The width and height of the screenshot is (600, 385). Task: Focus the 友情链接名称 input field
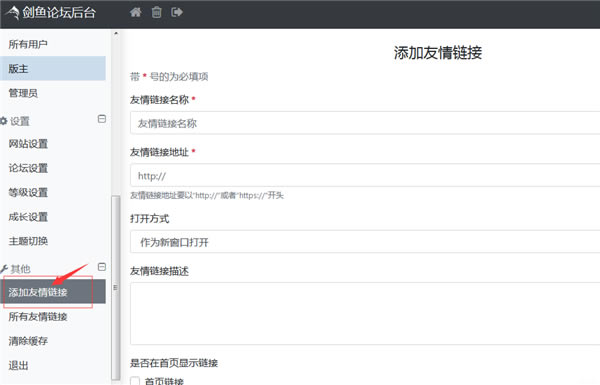click(x=365, y=123)
